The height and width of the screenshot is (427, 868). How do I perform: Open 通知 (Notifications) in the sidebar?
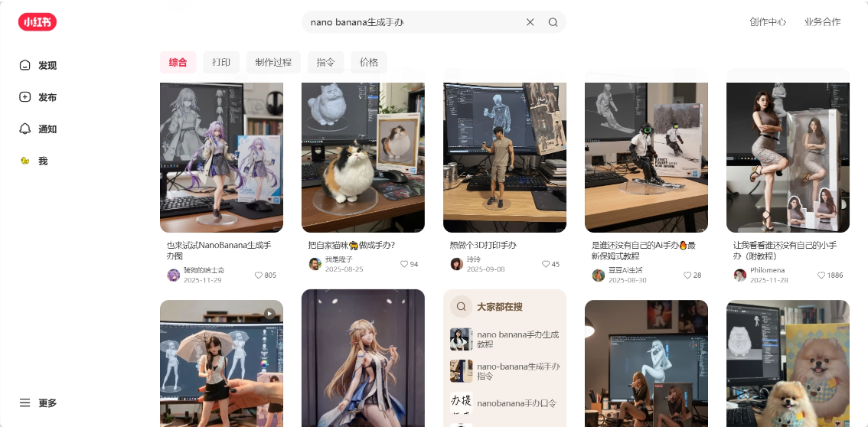coord(38,129)
